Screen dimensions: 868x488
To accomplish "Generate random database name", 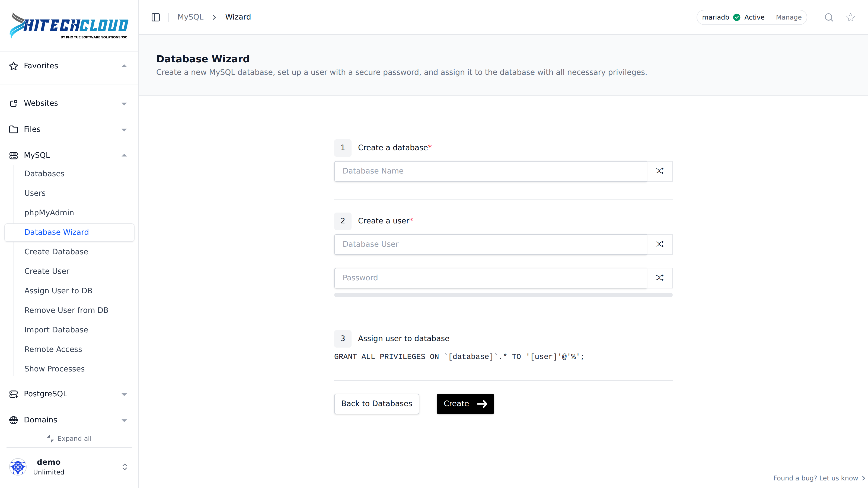I will pos(659,171).
